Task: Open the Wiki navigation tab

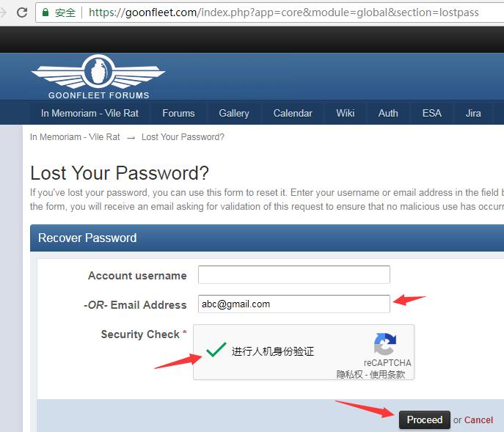Action: [x=346, y=113]
